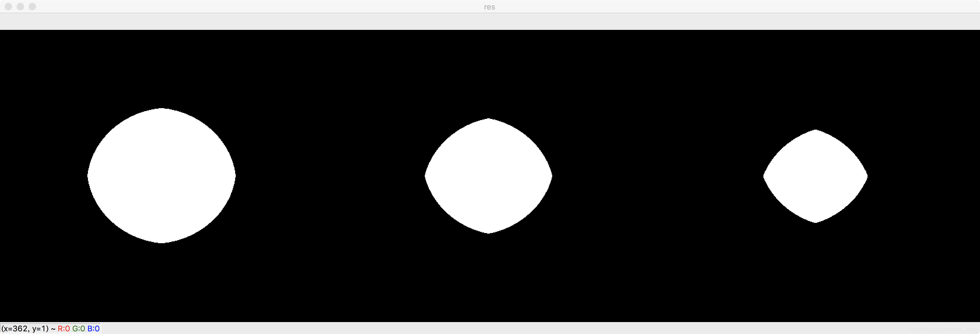Click black area between middle and right shapes

pyautogui.click(x=658, y=176)
